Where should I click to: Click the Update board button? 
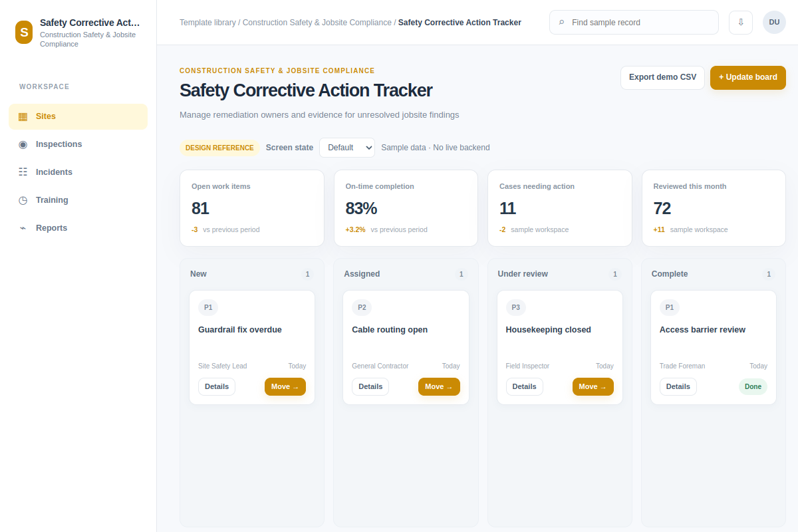point(748,77)
